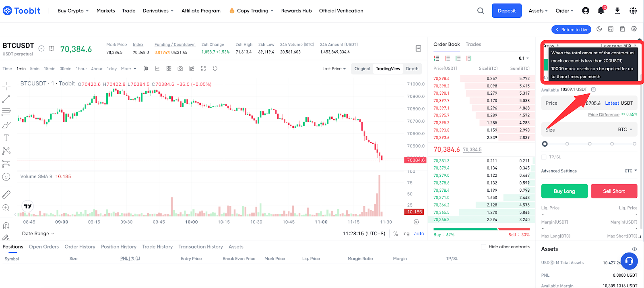Click the order size slider handle
This screenshot has height=288, width=644.
point(545,144)
